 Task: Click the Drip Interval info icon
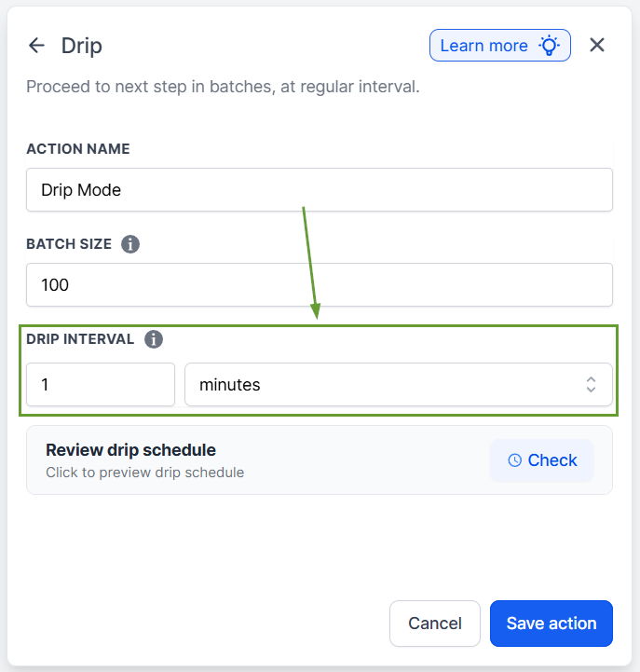coord(154,339)
